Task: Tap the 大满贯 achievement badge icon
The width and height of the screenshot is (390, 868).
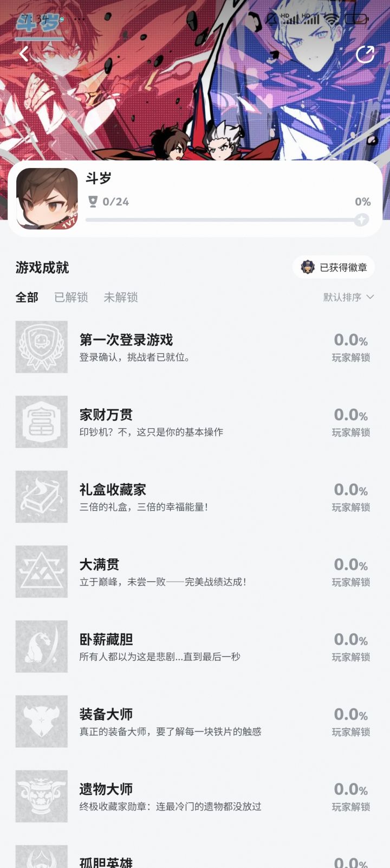Action: click(x=42, y=571)
